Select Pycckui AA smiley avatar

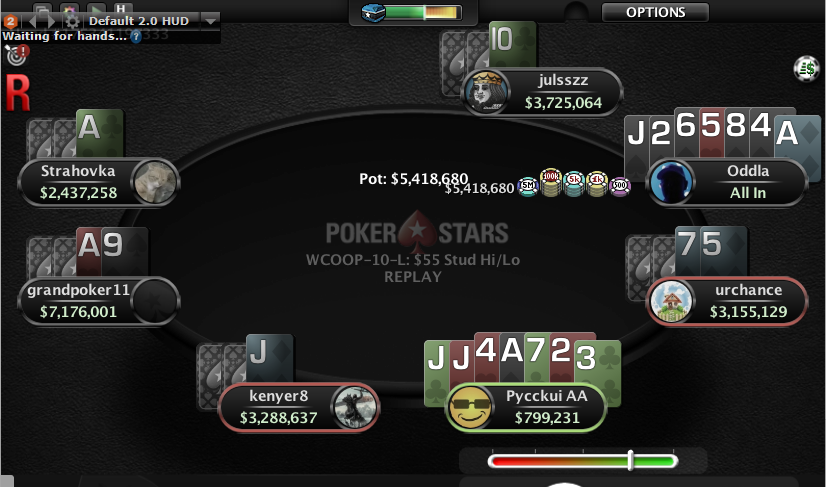(470, 407)
